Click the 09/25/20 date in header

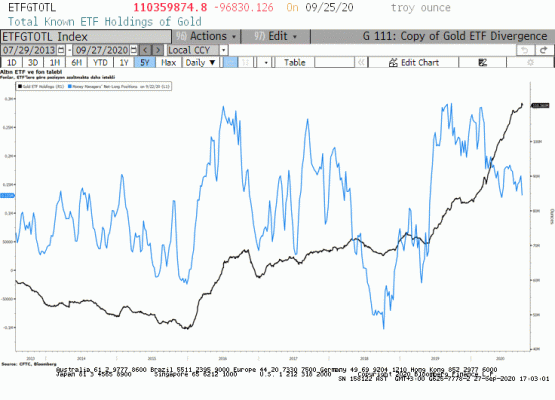click(329, 7)
